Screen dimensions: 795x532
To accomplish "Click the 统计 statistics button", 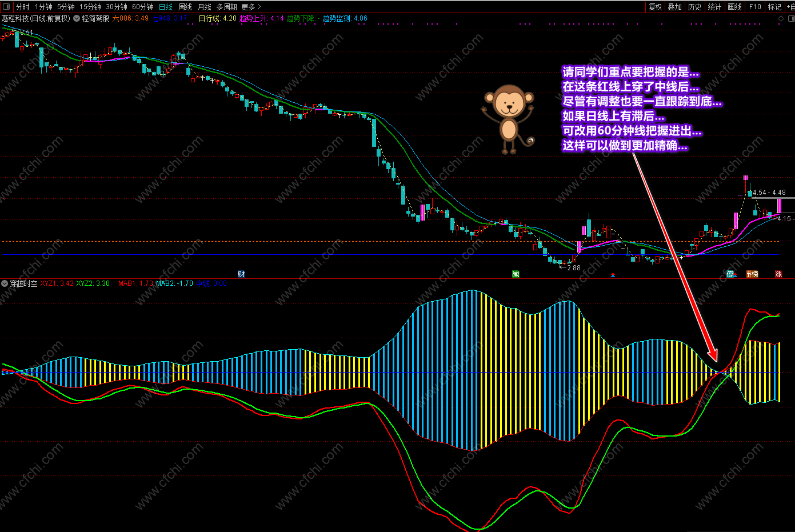I will (714, 7).
